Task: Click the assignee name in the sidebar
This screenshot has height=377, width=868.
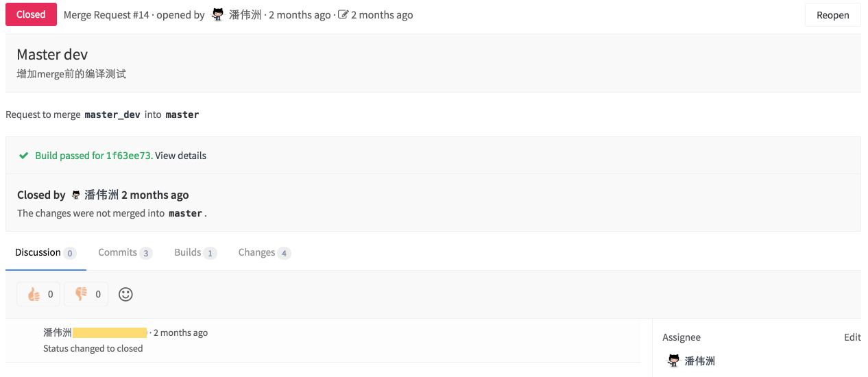Action: [700, 361]
